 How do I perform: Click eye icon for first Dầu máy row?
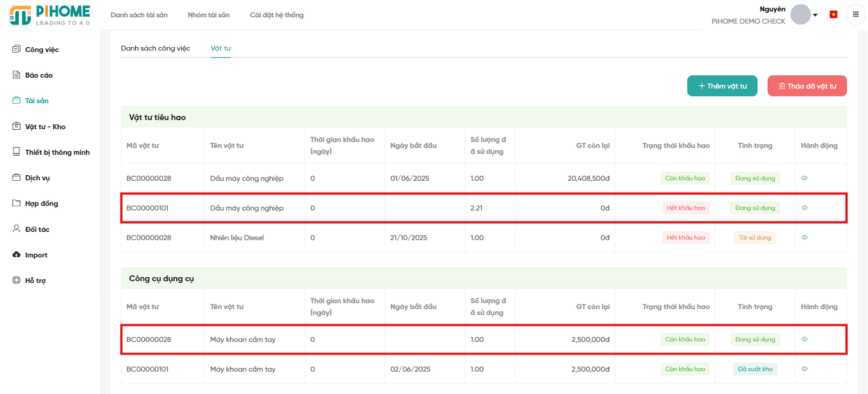pyautogui.click(x=805, y=178)
